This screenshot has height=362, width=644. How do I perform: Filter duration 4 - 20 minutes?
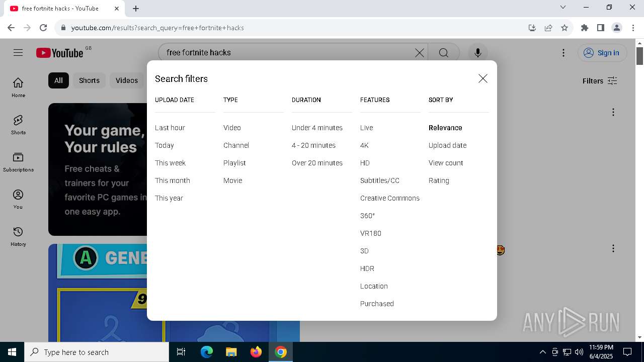point(313,145)
